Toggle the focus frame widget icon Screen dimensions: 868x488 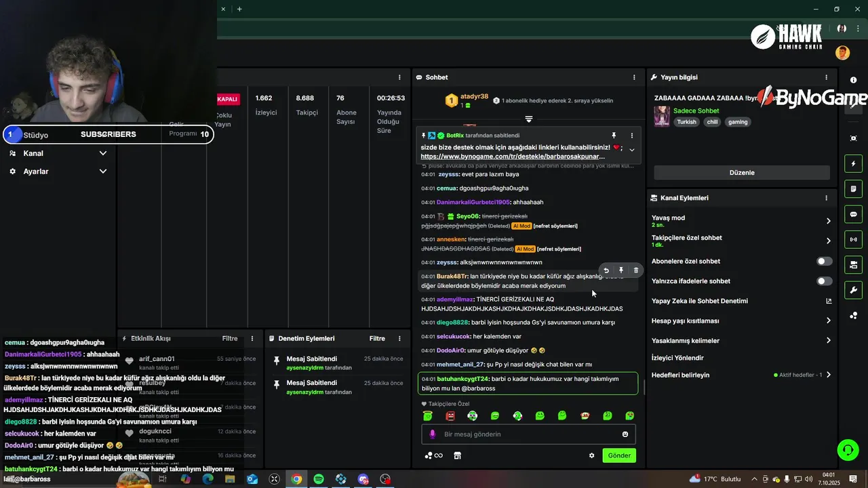pyautogui.click(x=853, y=138)
